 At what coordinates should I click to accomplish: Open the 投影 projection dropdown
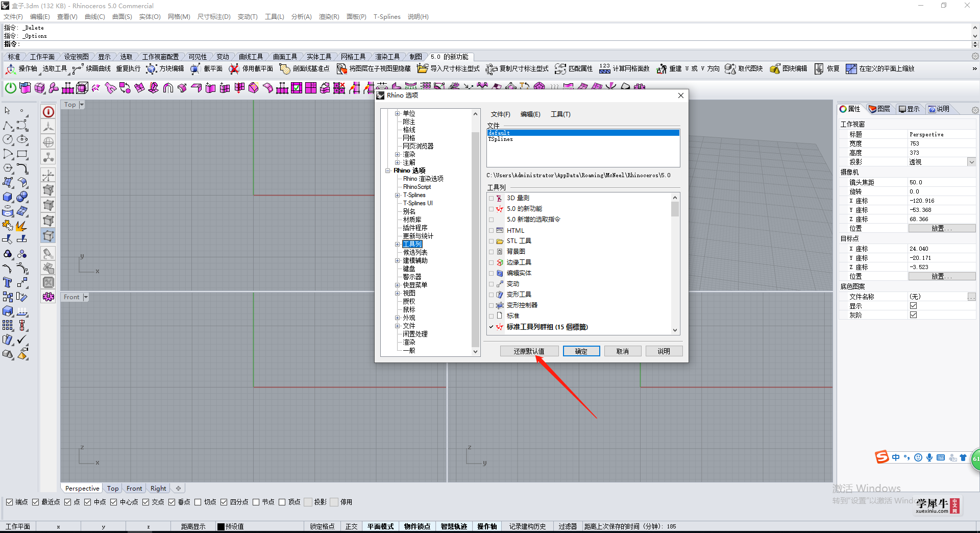click(971, 162)
